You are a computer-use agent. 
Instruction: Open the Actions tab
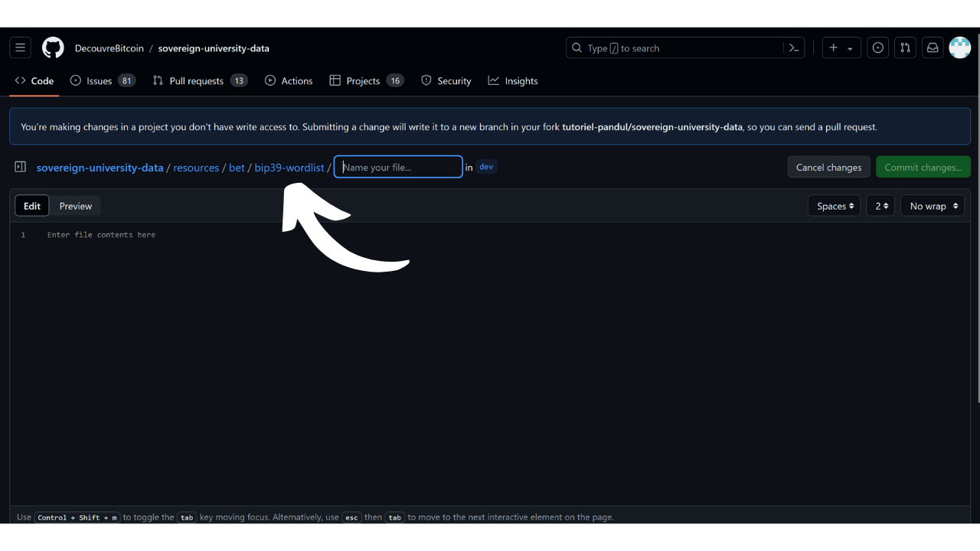click(289, 80)
